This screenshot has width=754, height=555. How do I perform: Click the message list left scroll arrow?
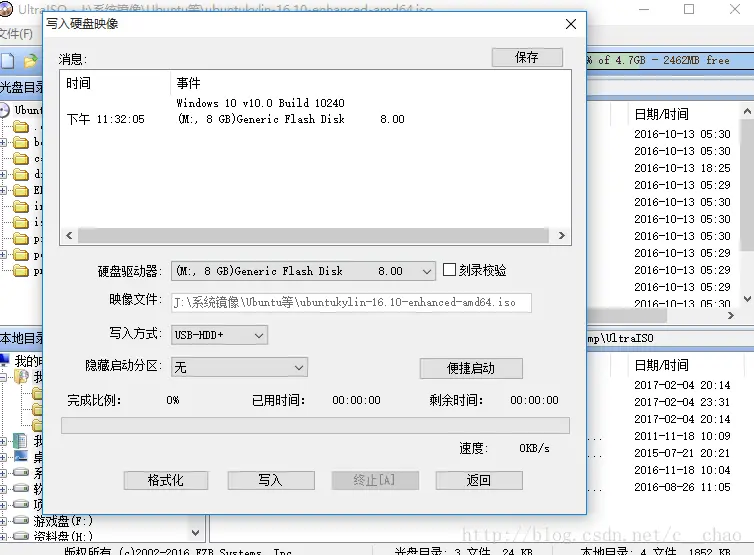69,236
